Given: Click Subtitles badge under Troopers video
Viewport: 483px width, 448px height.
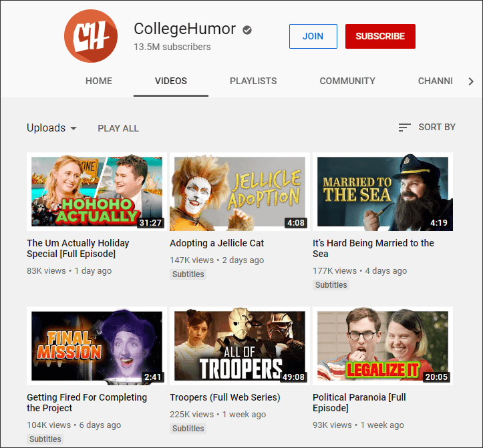Looking at the screenshot, I should 188,429.
